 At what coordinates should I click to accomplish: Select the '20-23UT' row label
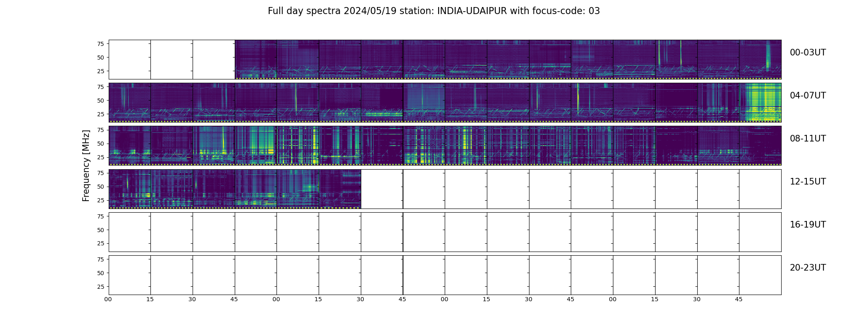808,268
